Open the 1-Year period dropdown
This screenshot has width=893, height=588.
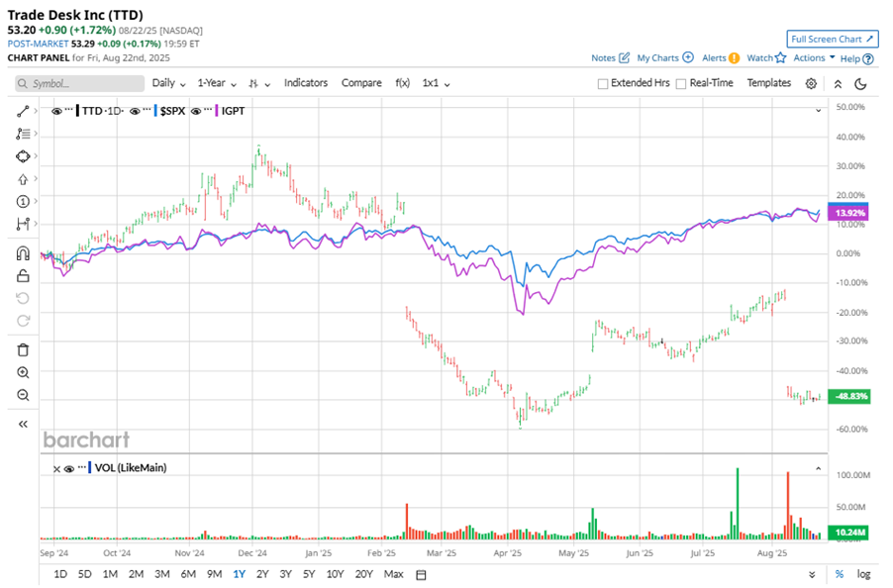(x=217, y=83)
